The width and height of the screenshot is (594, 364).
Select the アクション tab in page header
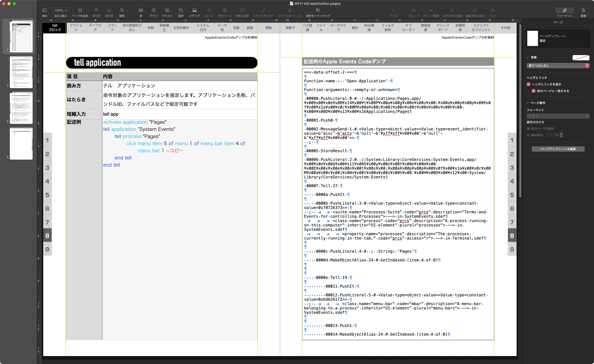click(76, 28)
